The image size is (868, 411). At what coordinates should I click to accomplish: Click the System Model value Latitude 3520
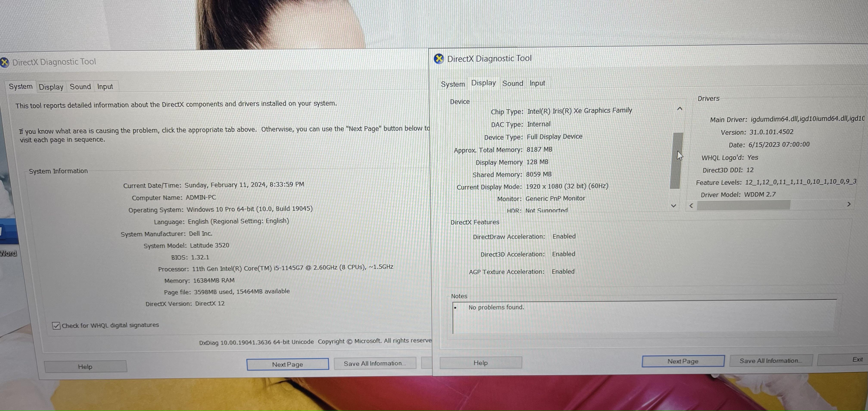coord(209,245)
